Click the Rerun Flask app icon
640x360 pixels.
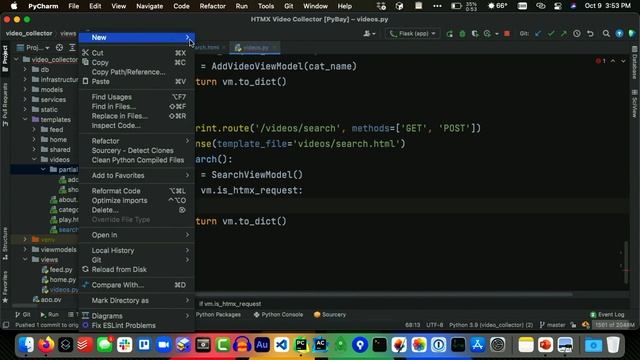(449, 34)
